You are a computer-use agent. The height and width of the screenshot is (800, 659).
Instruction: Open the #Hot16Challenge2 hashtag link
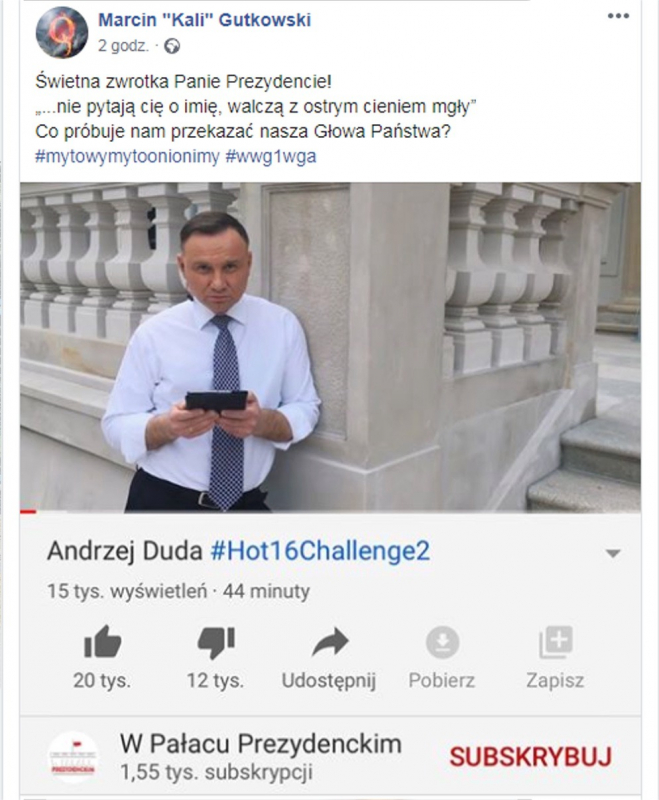(320, 552)
